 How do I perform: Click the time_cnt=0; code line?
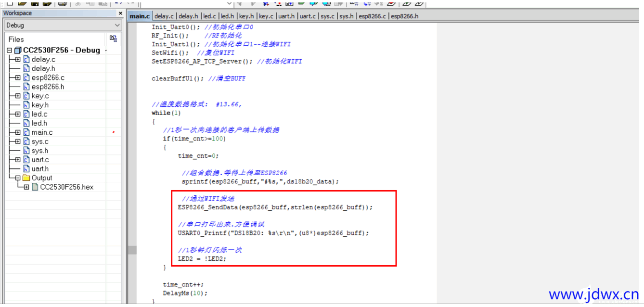[x=198, y=156]
